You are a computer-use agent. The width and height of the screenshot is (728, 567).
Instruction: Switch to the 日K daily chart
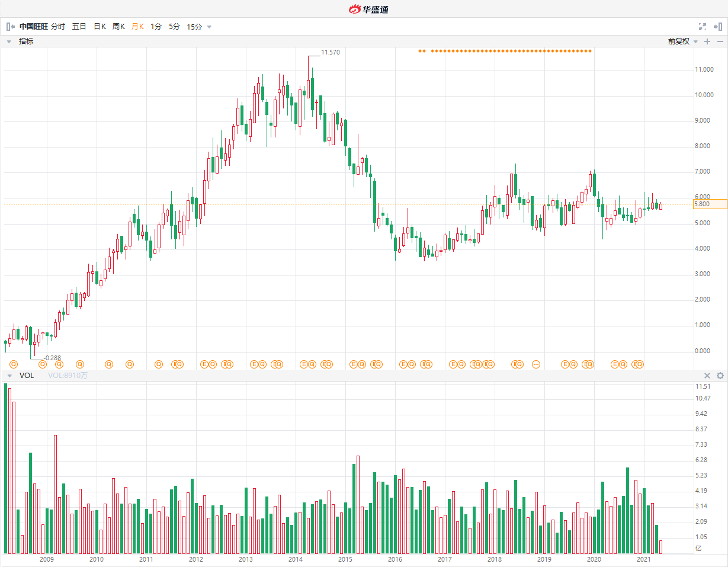point(100,27)
